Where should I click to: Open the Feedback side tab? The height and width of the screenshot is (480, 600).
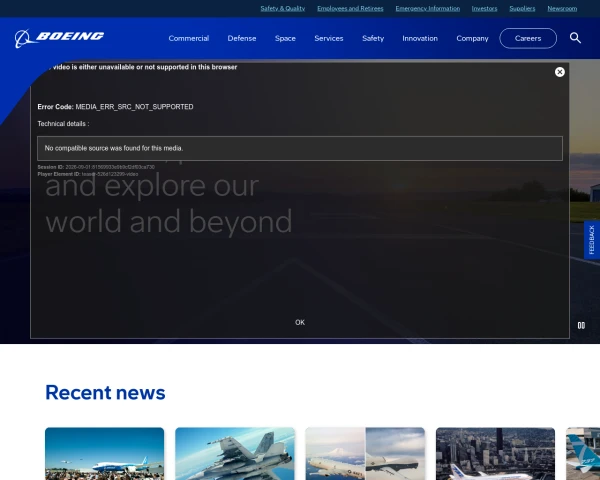click(592, 240)
